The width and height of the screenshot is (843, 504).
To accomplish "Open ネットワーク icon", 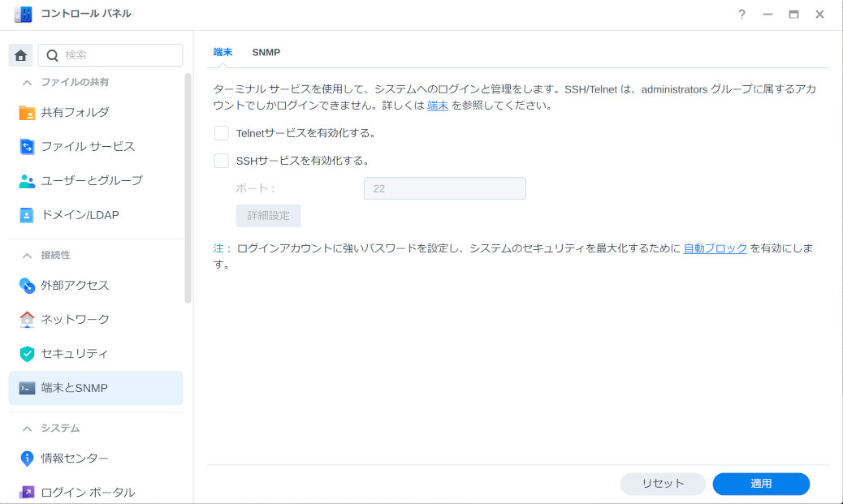I will (x=27, y=319).
